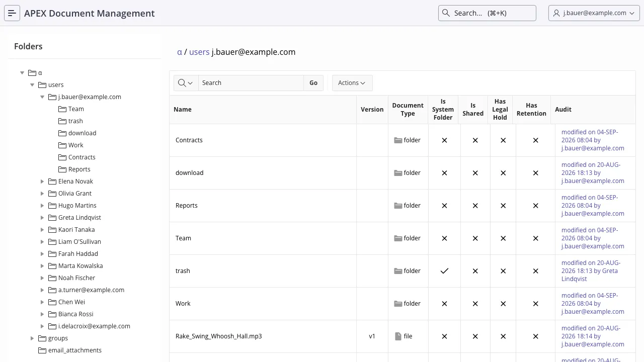Image resolution: width=644 pixels, height=362 pixels.
Task: Expand the Bianca Rossi folder
Action: pos(42,314)
